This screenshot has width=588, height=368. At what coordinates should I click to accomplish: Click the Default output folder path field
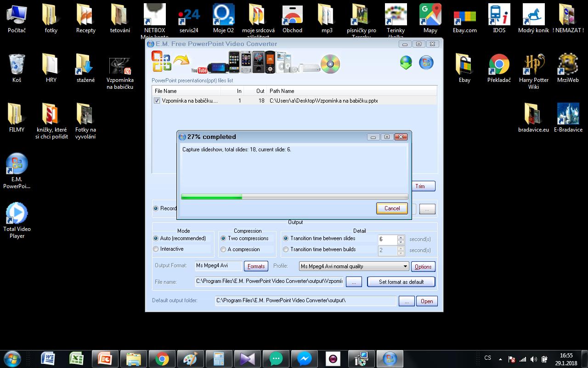click(305, 301)
